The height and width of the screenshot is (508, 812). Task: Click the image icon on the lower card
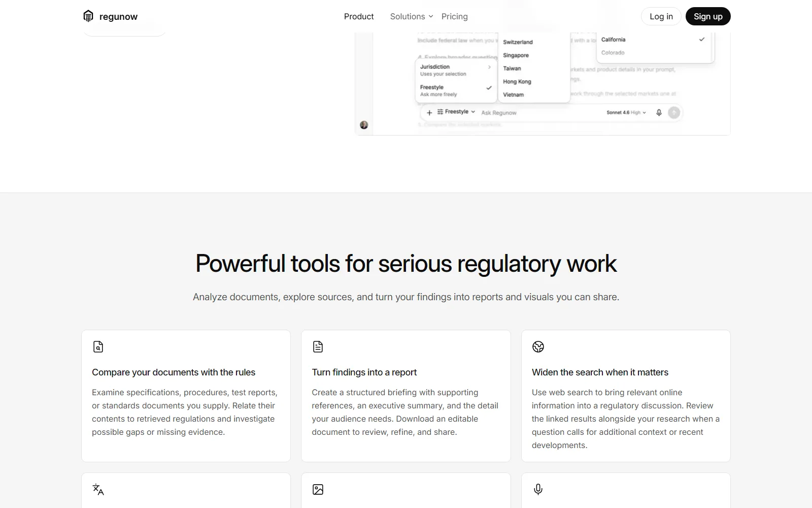coord(318,489)
